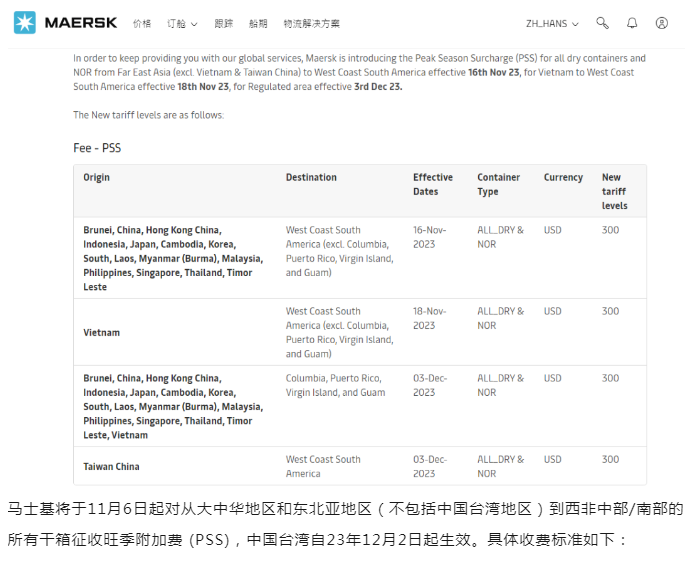The height and width of the screenshot is (567, 693).
Task: Click ALL_DRY & NOR in the Vietnam row
Action: (x=500, y=318)
